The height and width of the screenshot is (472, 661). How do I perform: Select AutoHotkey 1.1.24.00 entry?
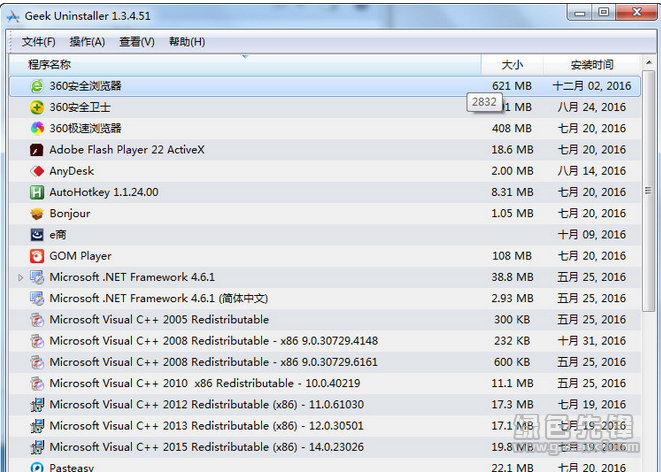(104, 192)
